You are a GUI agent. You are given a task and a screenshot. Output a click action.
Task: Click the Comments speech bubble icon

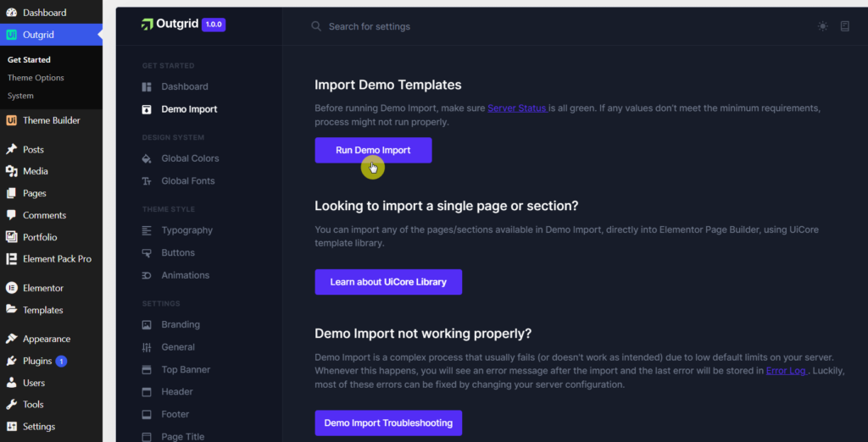tap(11, 215)
